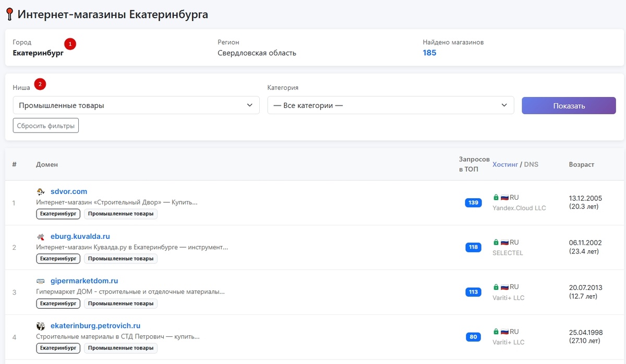Click the Russian flag icon next to SELECTEL hosting
Image resolution: width=626 pixels, height=364 pixels.
pyautogui.click(x=504, y=242)
